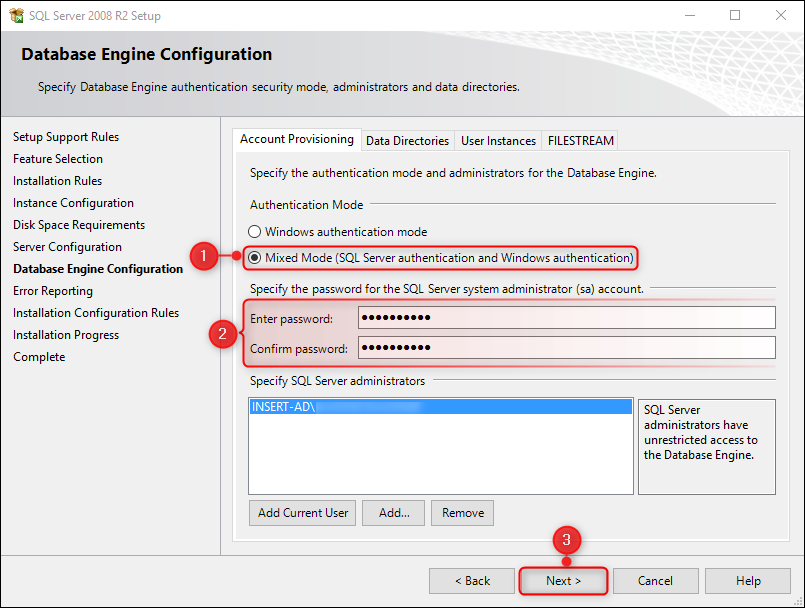Click Instance Configuration step

[x=73, y=203]
